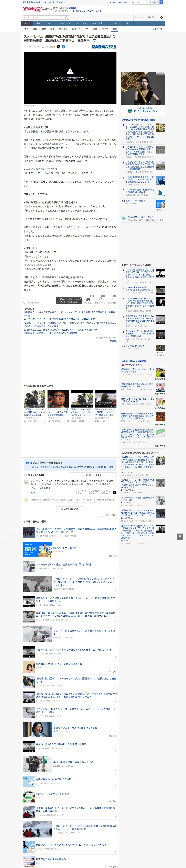Click マイページ link
Screen dimensions: 186x868
139,17
